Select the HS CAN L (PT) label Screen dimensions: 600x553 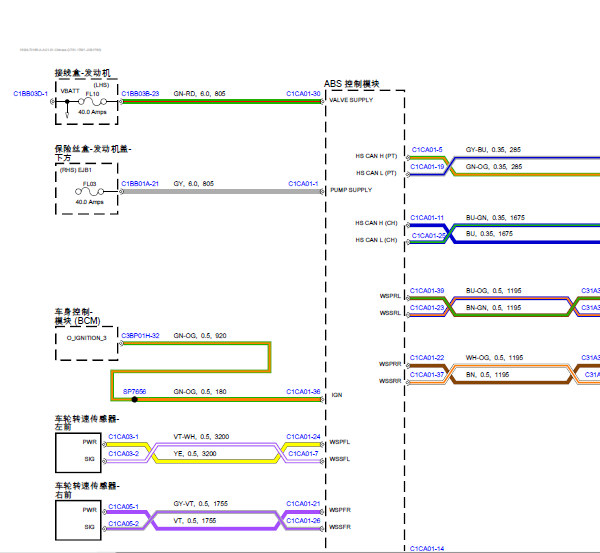376,173
